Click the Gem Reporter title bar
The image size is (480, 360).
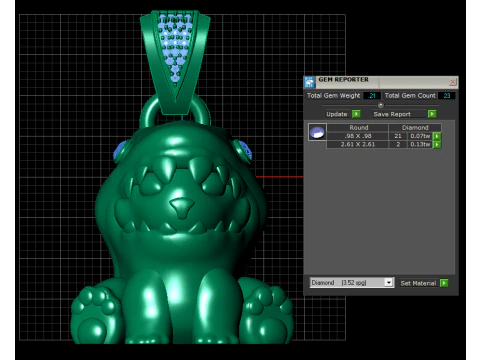pyautogui.click(x=381, y=82)
